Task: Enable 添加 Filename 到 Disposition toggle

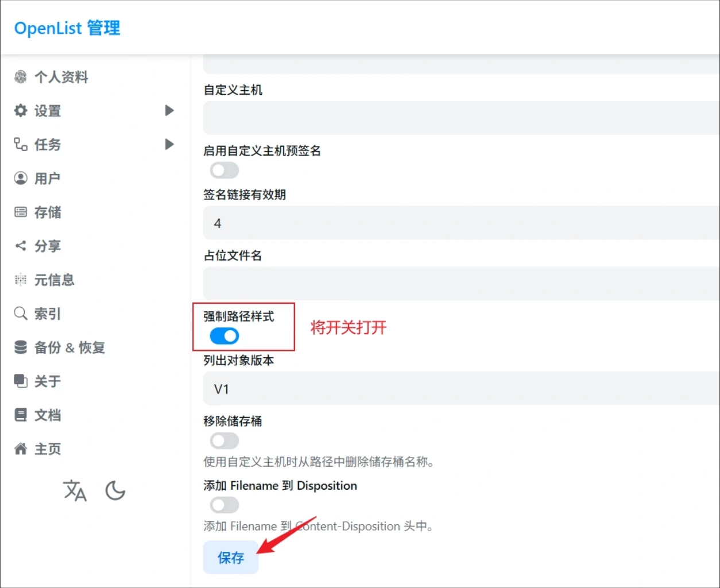Action: (224, 505)
